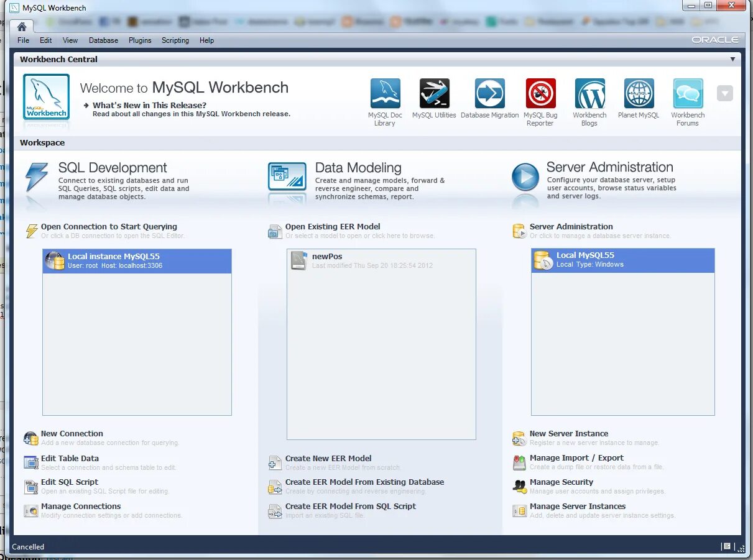Click Edit SQL Script text
Image resolution: width=753 pixels, height=560 pixels.
70,482
